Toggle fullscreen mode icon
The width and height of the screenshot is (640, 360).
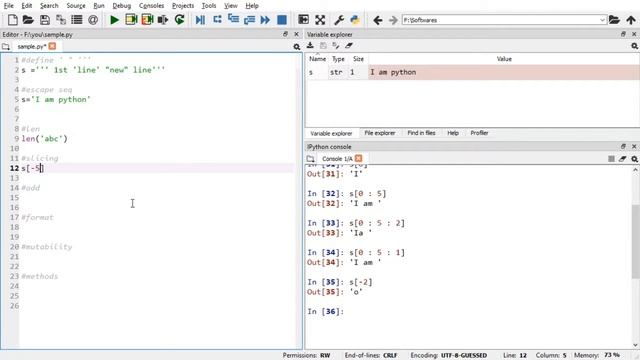pos(320,20)
